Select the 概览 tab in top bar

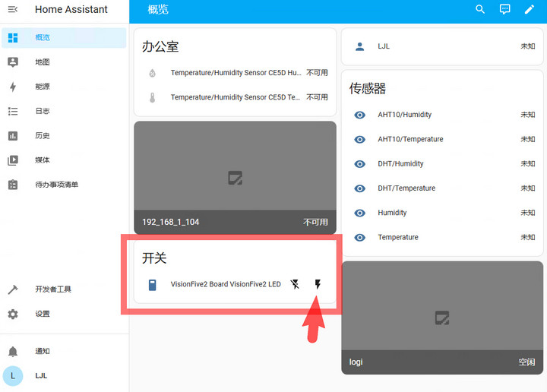158,9
